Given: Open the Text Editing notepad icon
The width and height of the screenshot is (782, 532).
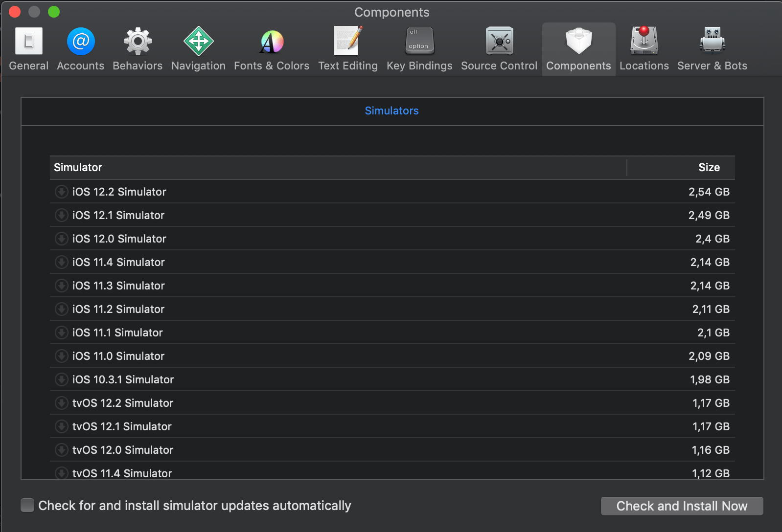Looking at the screenshot, I should [348, 41].
